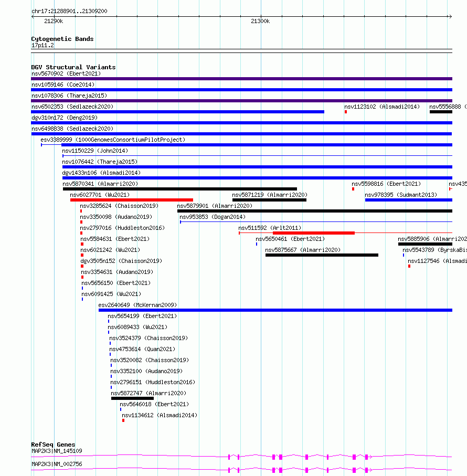Click nsv5646018 (Ebert2021) variant label
The height and width of the screenshot is (476, 467).
[x=154, y=404]
